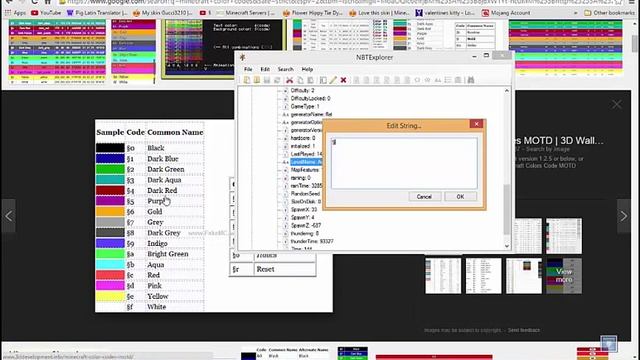Click the NBTExplorer tree scroll-down arrow
This screenshot has width=640, height=360.
(x=507, y=246)
